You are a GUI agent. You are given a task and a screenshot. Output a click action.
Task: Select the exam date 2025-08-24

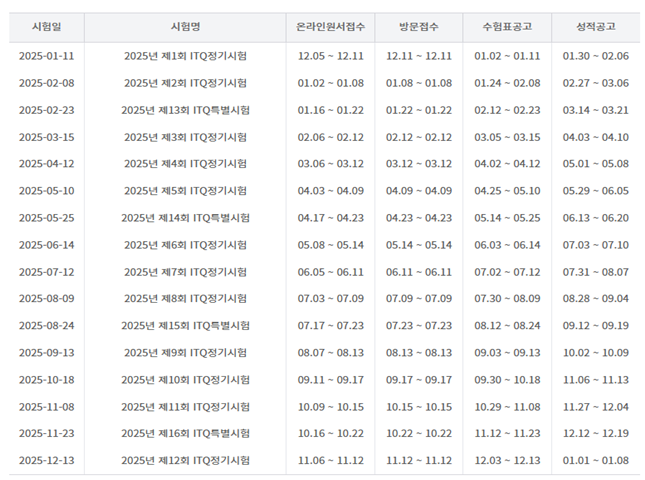click(46, 325)
